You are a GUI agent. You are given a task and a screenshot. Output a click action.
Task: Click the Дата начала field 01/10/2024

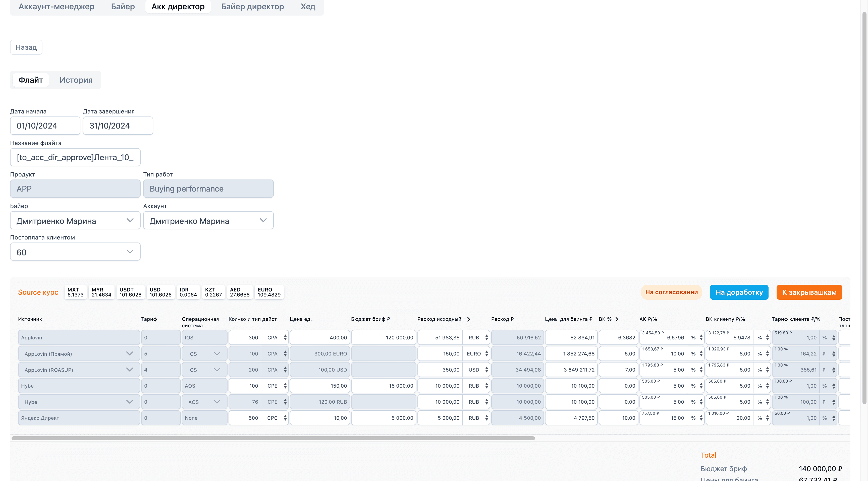45,126
